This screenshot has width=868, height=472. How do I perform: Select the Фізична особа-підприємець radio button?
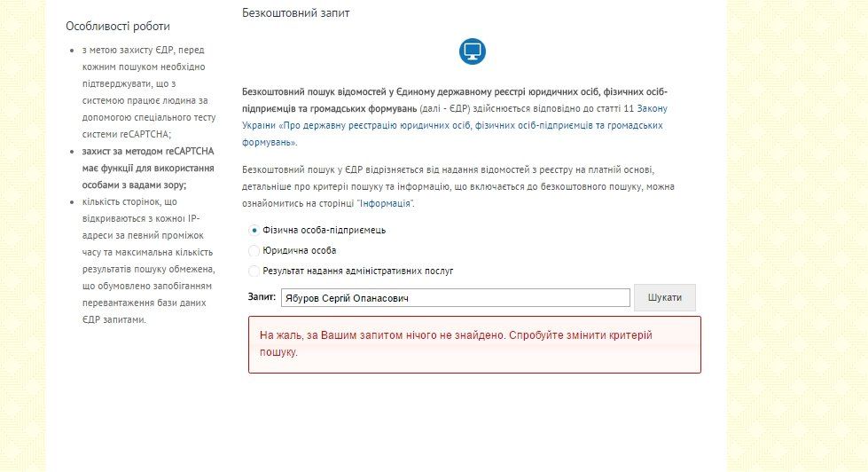[x=254, y=230]
